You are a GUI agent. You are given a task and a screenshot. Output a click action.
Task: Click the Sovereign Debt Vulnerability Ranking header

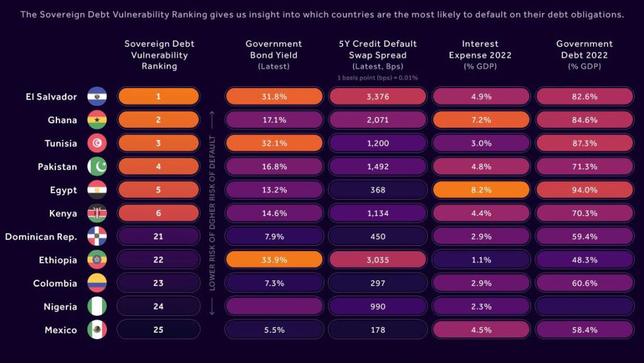point(159,55)
